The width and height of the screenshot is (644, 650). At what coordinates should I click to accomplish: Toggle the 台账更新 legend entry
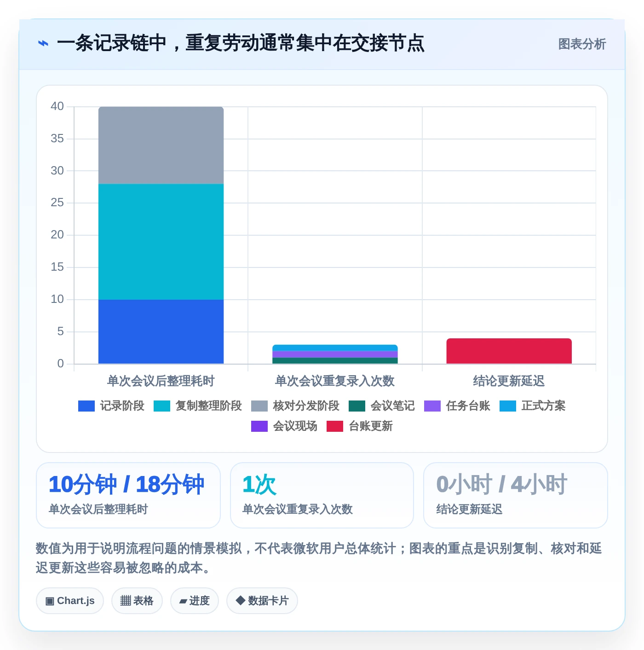360,426
